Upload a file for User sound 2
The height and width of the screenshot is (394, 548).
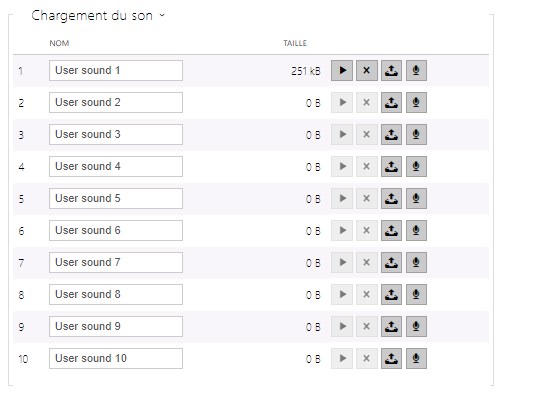[x=391, y=103]
